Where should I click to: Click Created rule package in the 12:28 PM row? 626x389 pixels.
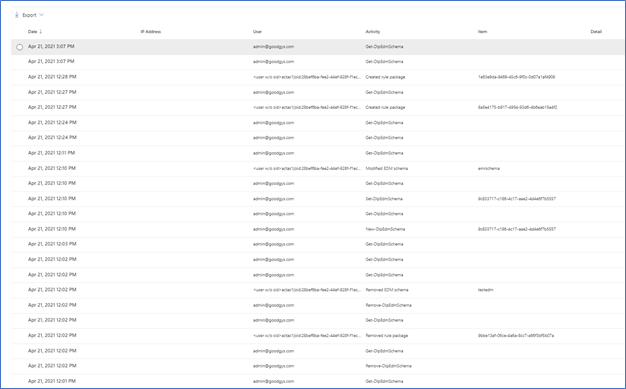click(385, 77)
